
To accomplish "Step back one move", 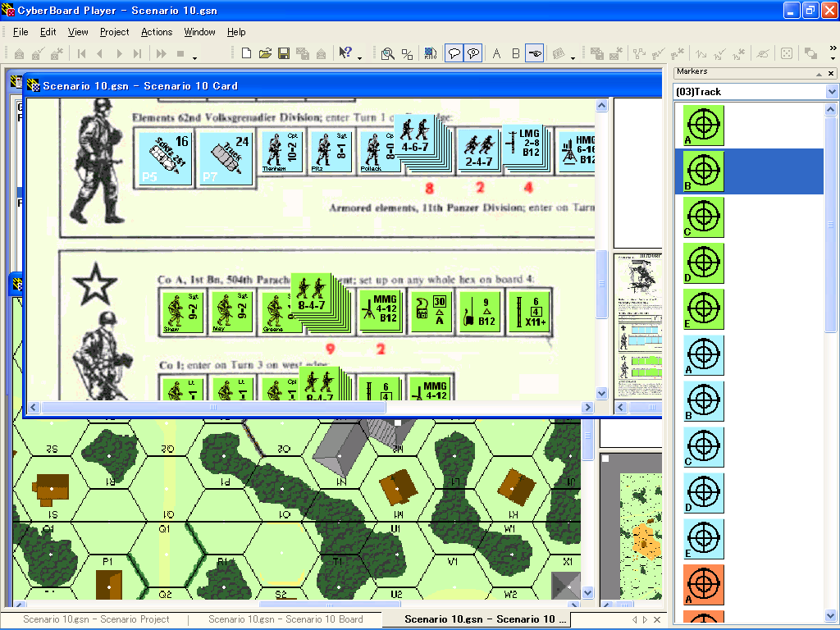I will 100,53.
